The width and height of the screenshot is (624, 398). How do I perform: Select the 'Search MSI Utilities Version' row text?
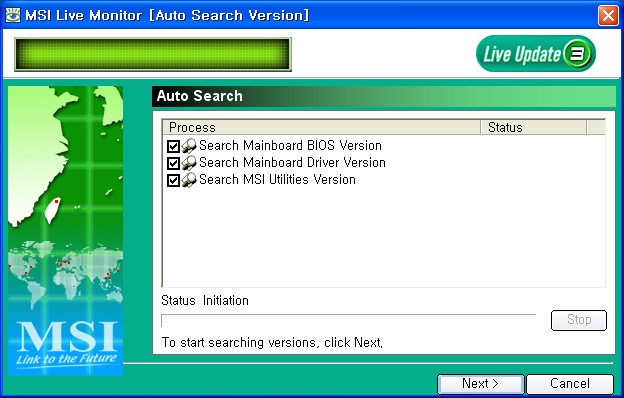pos(277,180)
